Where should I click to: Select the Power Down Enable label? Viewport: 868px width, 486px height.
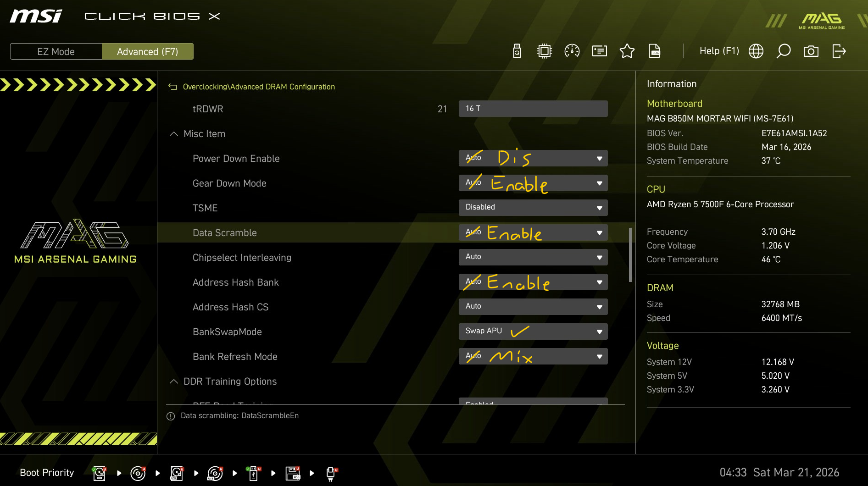pos(236,159)
